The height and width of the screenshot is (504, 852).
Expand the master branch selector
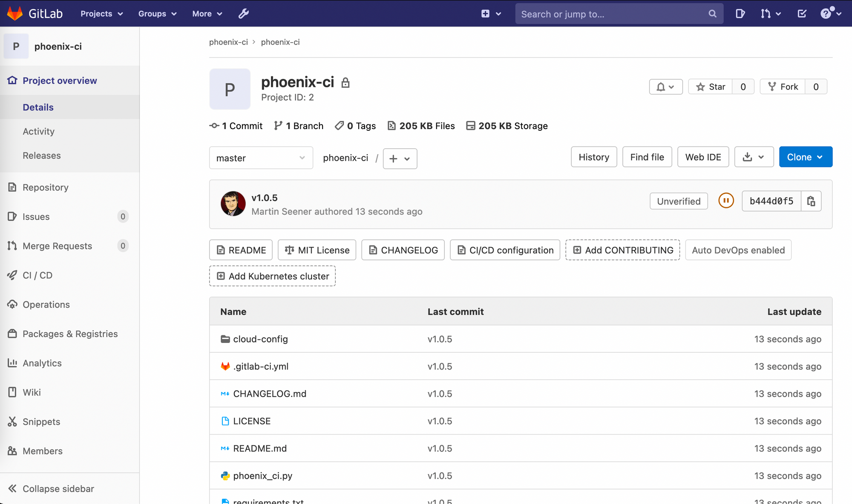pyautogui.click(x=261, y=158)
